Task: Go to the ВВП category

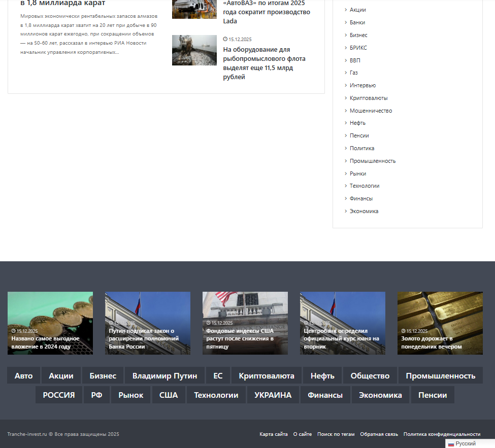Action: coord(355,60)
